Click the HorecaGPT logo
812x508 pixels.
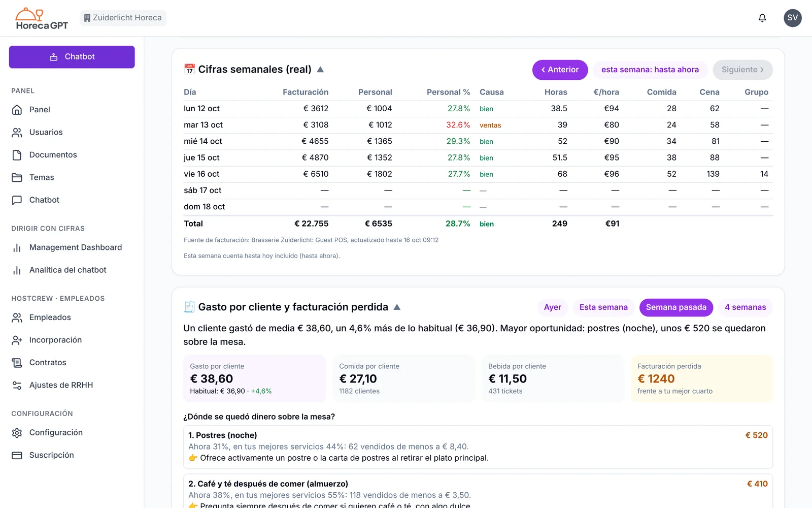pyautogui.click(x=42, y=19)
